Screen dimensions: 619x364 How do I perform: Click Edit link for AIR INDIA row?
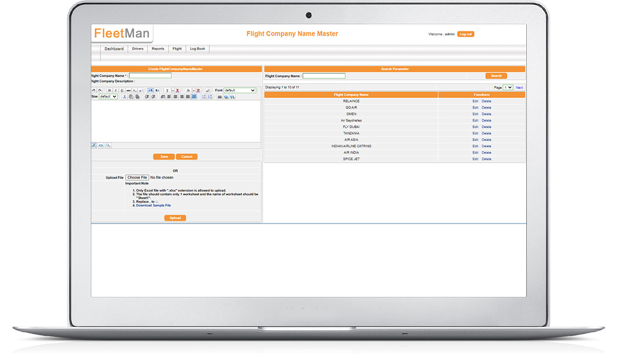(x=475, y=153)
